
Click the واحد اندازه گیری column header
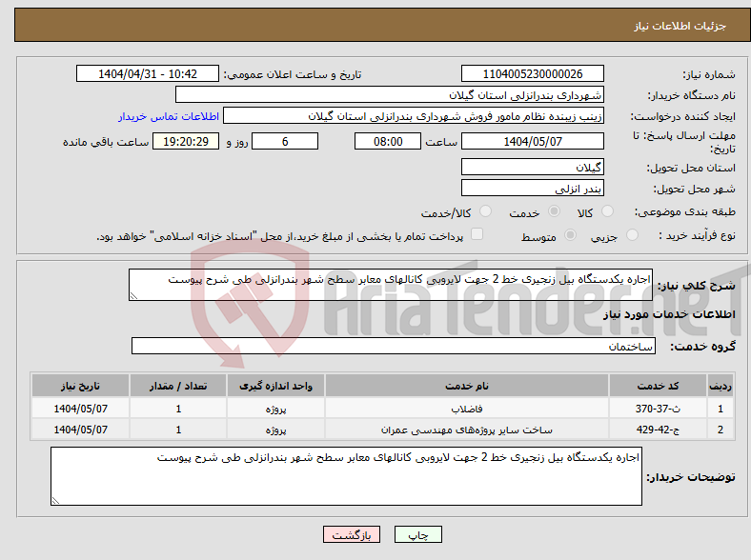[275, 386]
